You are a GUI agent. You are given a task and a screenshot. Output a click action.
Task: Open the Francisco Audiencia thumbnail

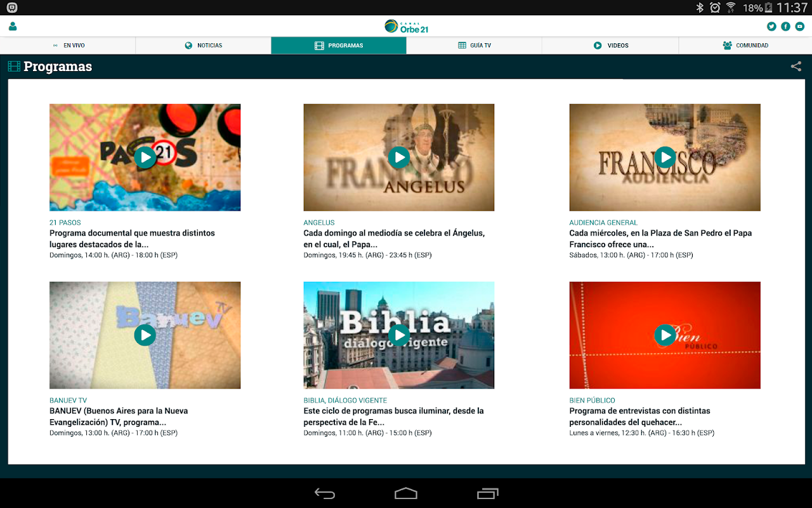tap(665, 157)
